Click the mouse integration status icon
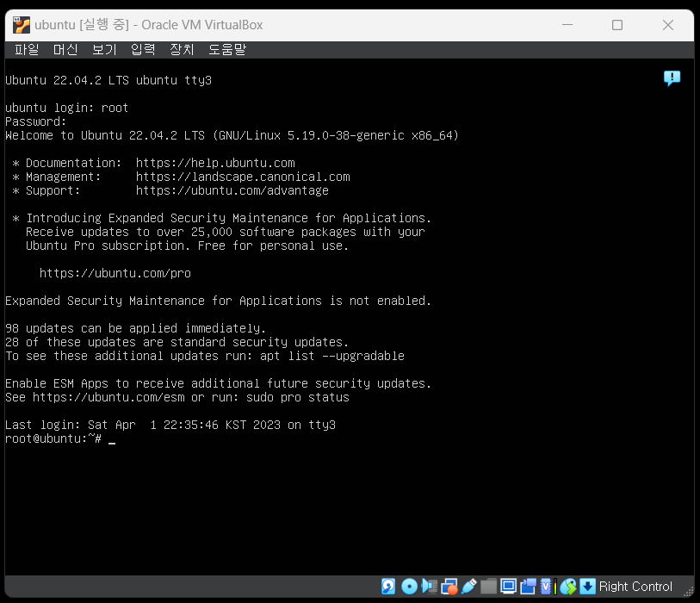 pyautogui.click(x=568, y=587)
